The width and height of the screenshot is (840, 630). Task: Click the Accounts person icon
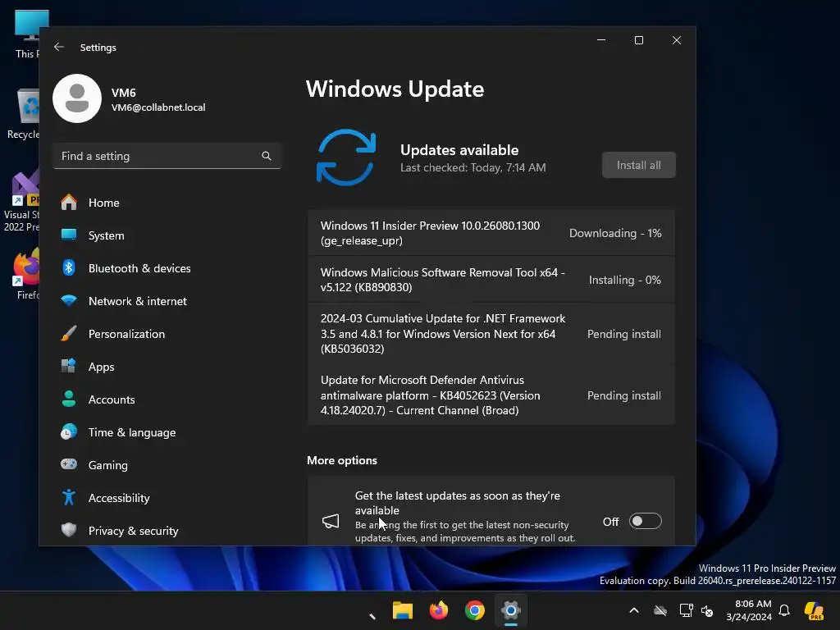click(69, 399)
